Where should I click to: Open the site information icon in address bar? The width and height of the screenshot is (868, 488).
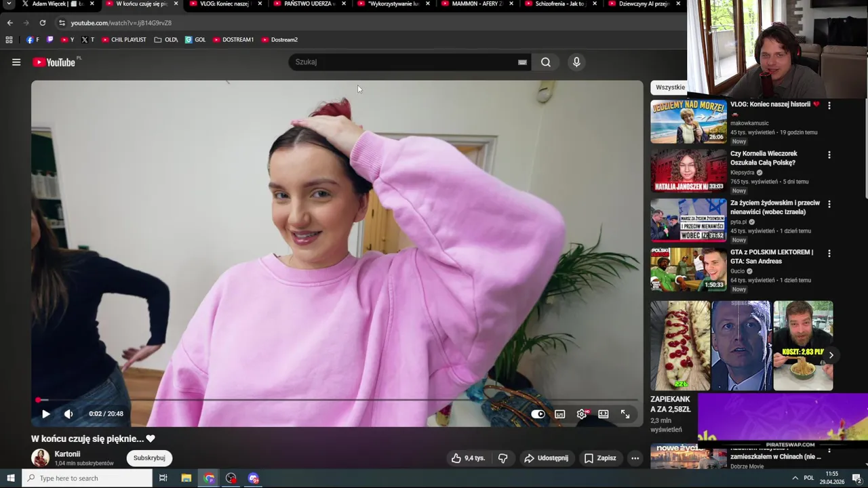[62, 23]
